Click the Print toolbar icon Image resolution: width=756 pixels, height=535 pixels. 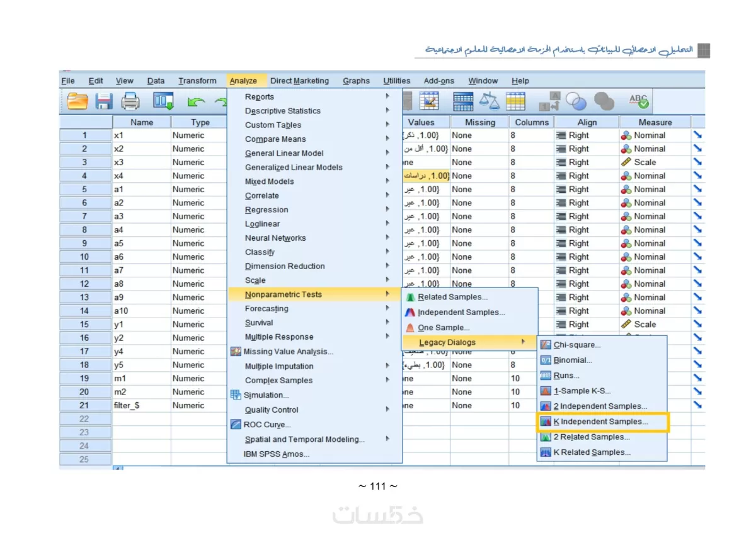coord(130,101)
